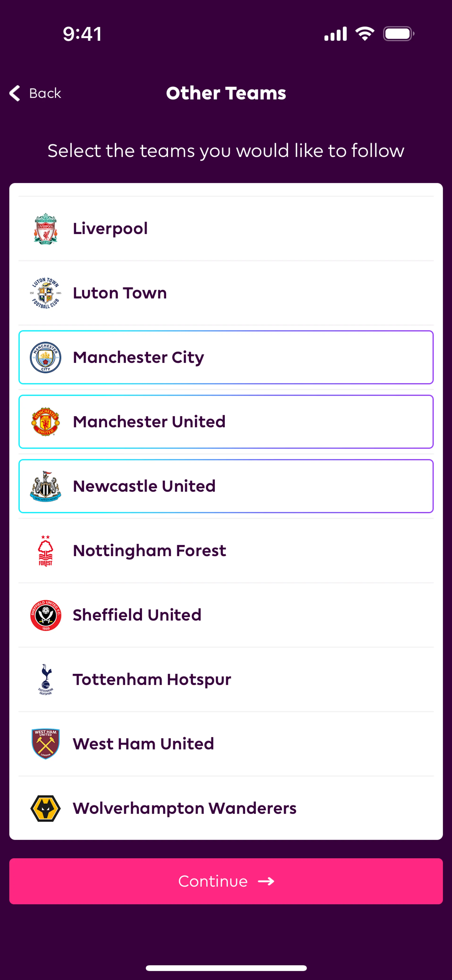Go back using the chevron arrow
Image resolution: width=452 pixels, height=980 pixels.
click(15, 93)
